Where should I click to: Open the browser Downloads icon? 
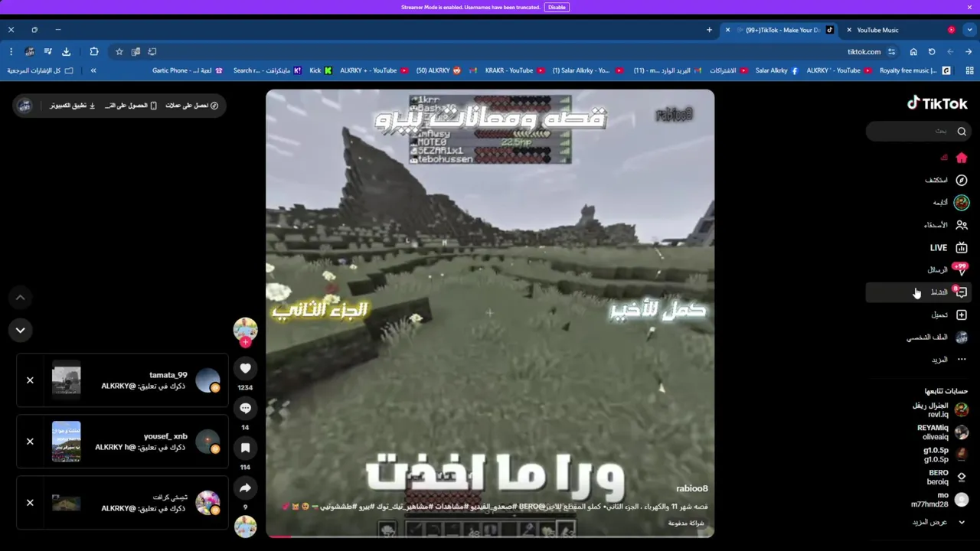(66, 51)
